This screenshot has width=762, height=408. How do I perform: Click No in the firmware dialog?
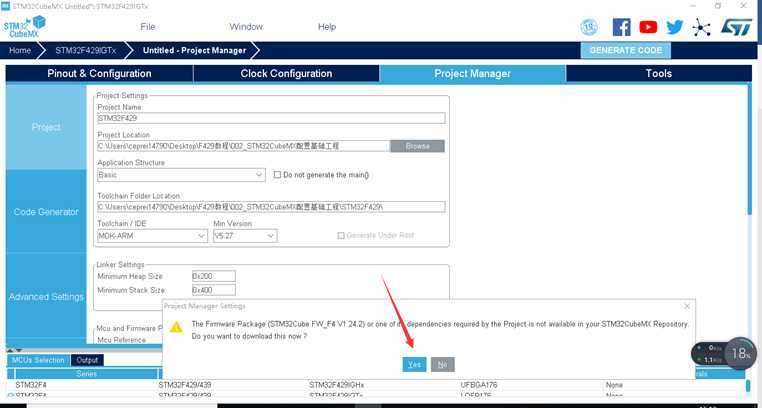point(443,364)
